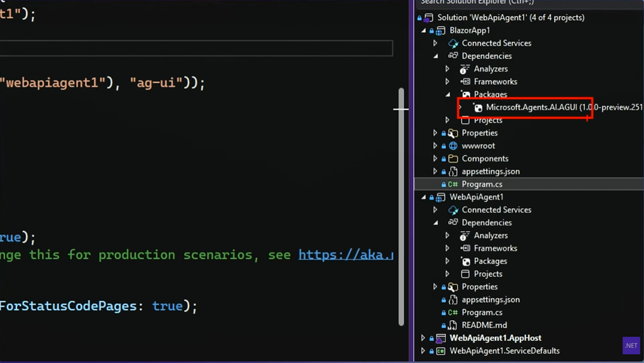Image resolution: width=644 pixels, height=363 pixels.
Task: Expand wwwroot folder in BlazorApp1
Action: [435, 146]
